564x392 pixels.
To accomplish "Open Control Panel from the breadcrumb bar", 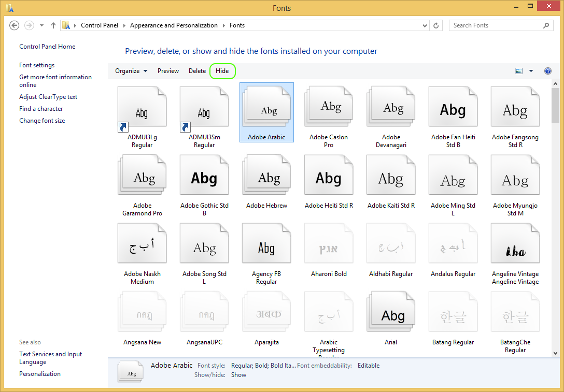I will [x=100, y=25].
